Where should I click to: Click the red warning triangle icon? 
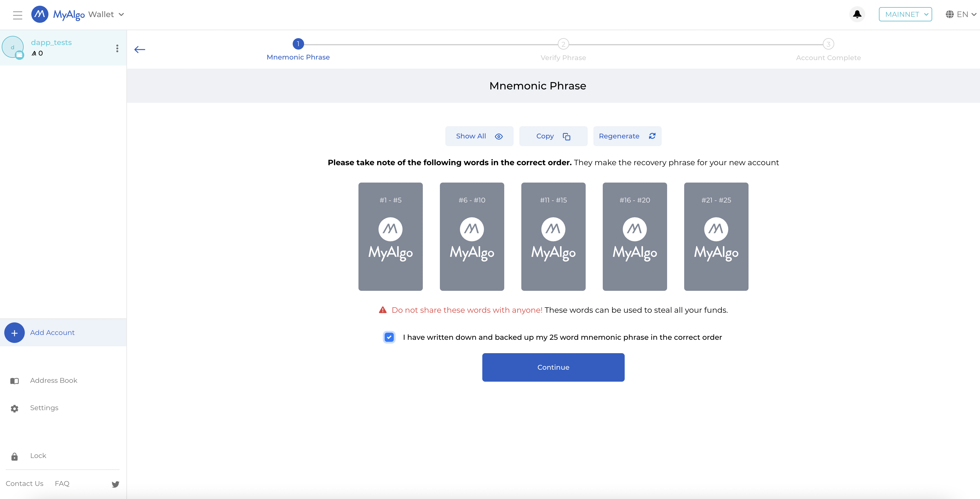[383, 310]
